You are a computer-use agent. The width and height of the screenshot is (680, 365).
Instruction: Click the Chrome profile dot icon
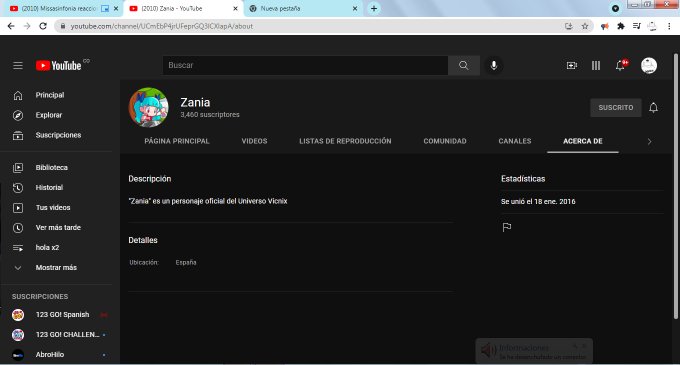(x=615, y=8)
